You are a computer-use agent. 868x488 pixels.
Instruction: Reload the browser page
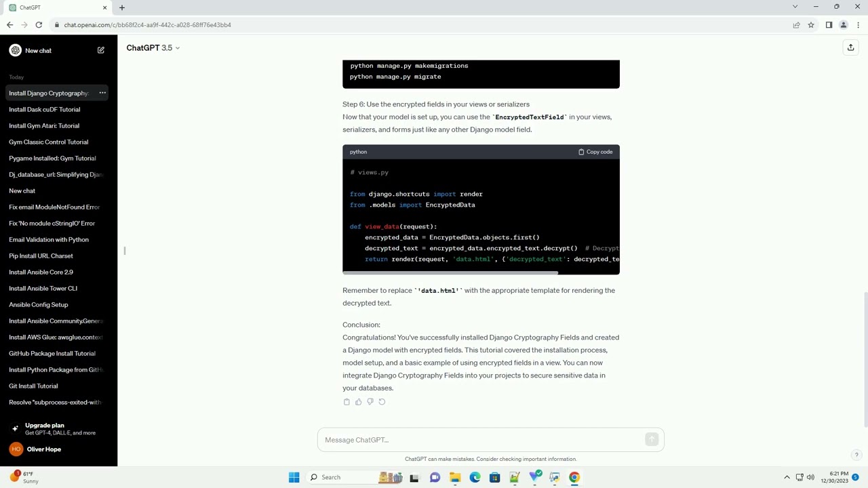pos(39,25)
